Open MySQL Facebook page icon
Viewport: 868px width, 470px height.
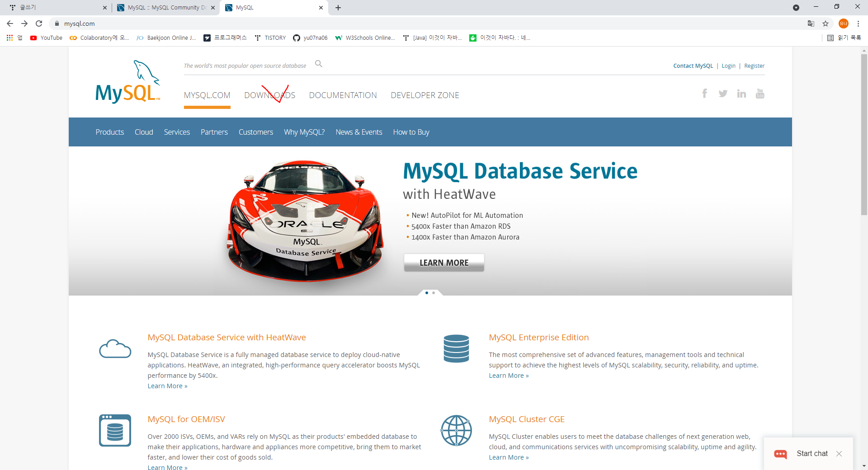point(704,93)
